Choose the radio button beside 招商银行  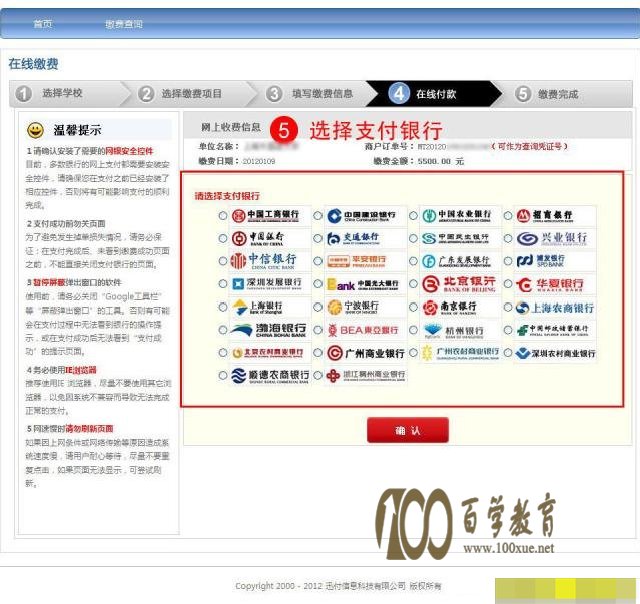(x=507, y=216)
